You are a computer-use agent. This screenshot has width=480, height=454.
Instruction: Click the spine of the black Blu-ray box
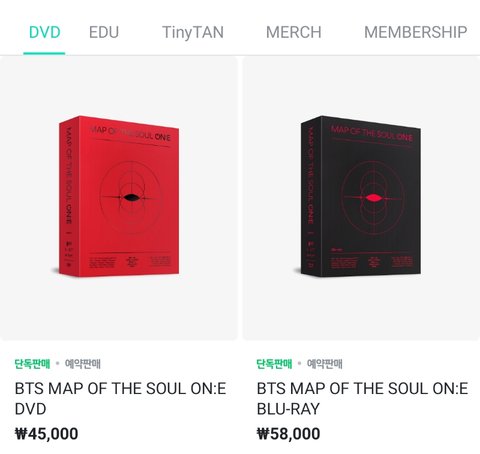click(311, 197)
